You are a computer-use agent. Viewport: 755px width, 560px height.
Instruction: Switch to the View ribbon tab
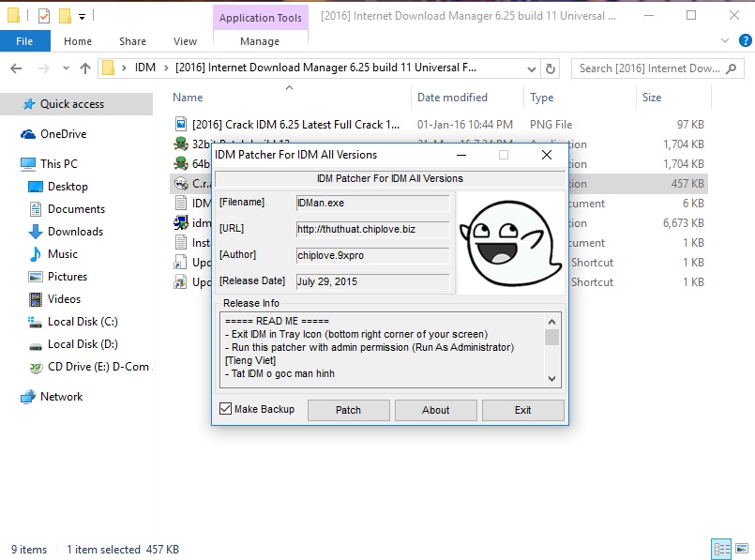coord(185,41)
